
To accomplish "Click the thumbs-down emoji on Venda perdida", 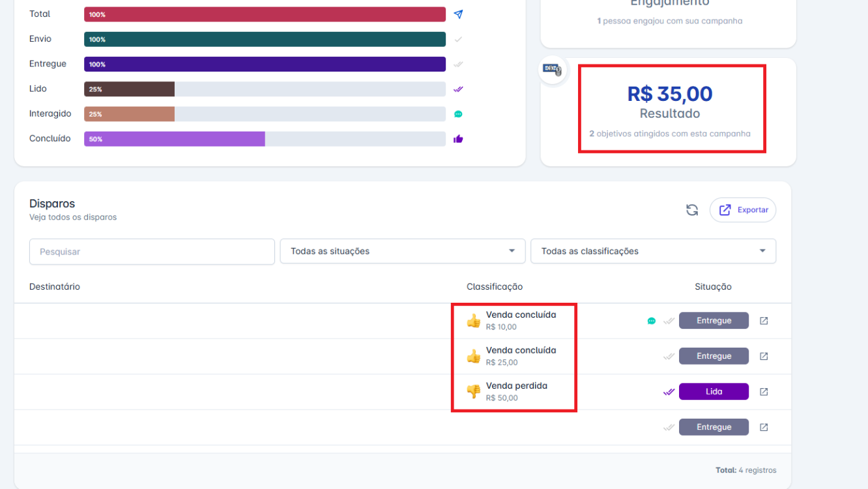I will [x=474, y=391].
